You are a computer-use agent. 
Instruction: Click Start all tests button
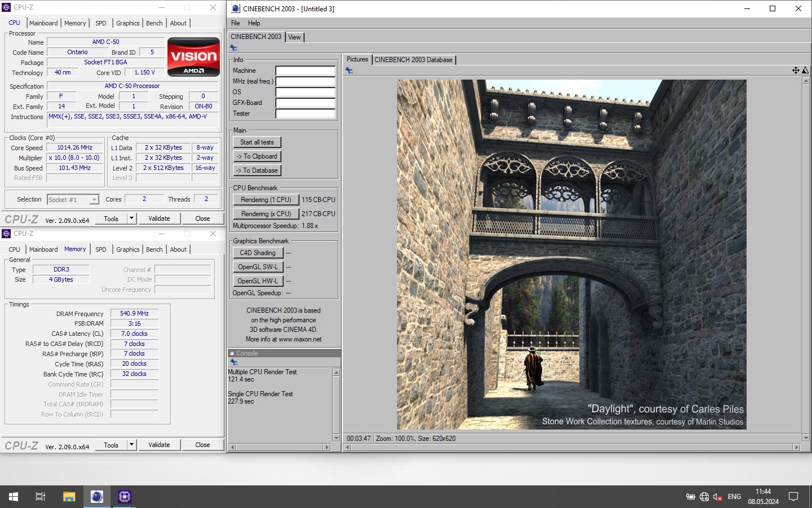point(257,142)
